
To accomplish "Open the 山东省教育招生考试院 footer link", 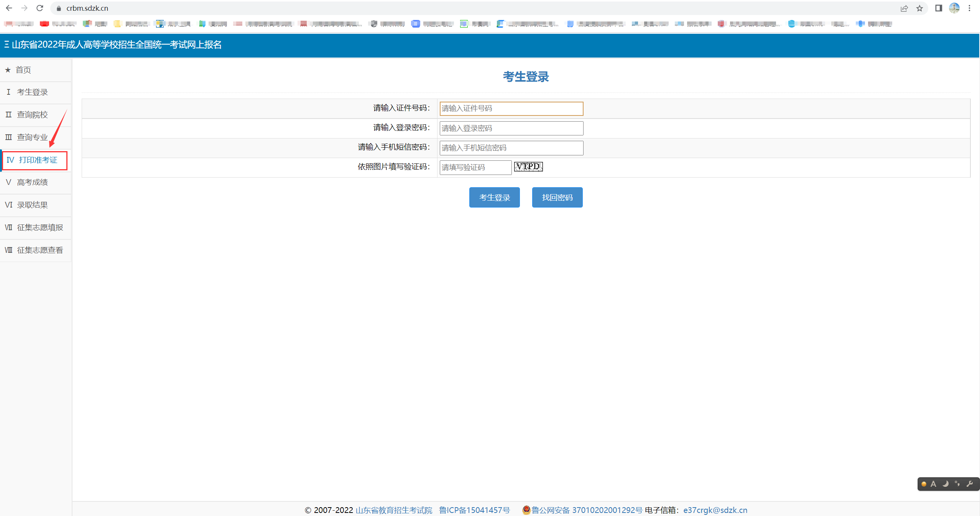I will coord(394,510).
